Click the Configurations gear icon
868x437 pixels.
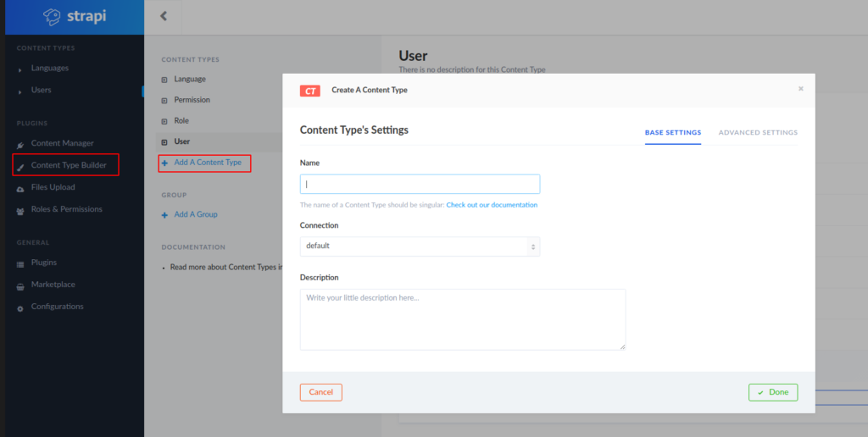click(20, 308)
